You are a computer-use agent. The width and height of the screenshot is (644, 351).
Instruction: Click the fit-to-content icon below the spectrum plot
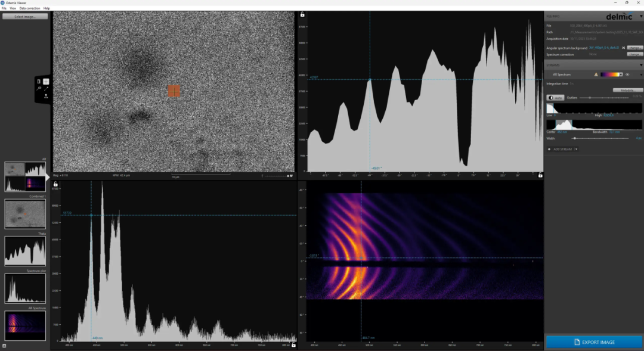click(293, 345)
